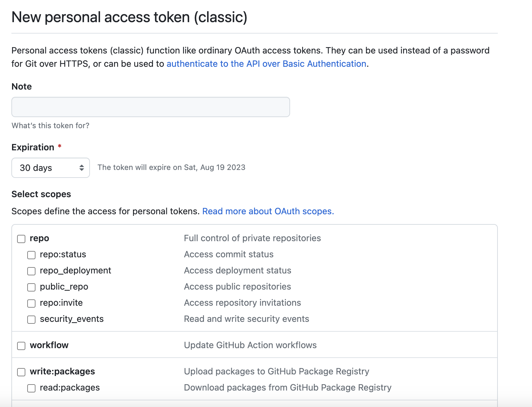The image size is (532, 407).
Task: Open the Basic Authentication API link
Action: point(266,64)
